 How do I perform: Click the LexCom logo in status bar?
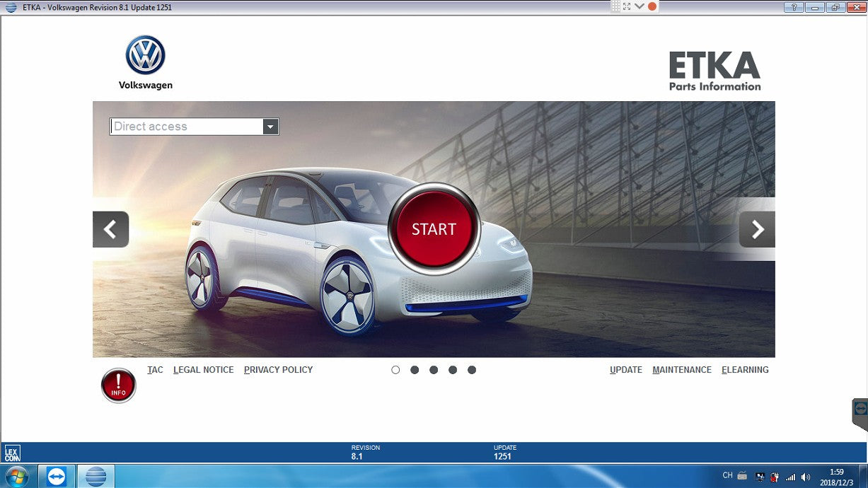point(12,453)
